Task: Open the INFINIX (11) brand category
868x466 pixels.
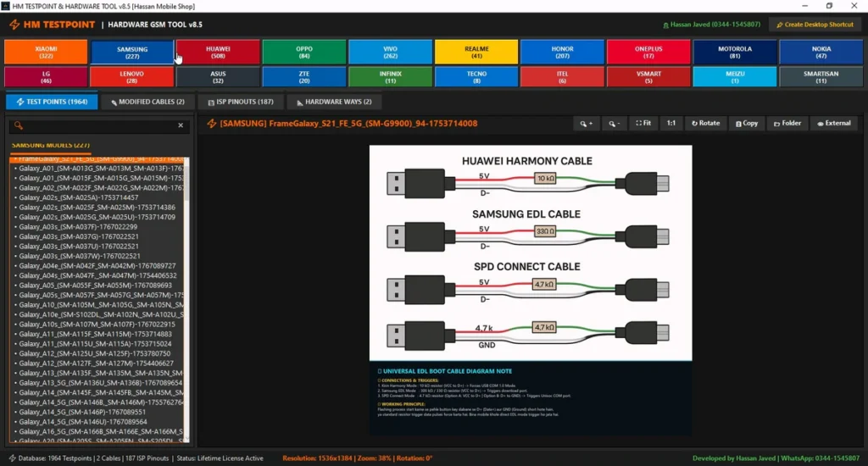Action: coord(390,77)
